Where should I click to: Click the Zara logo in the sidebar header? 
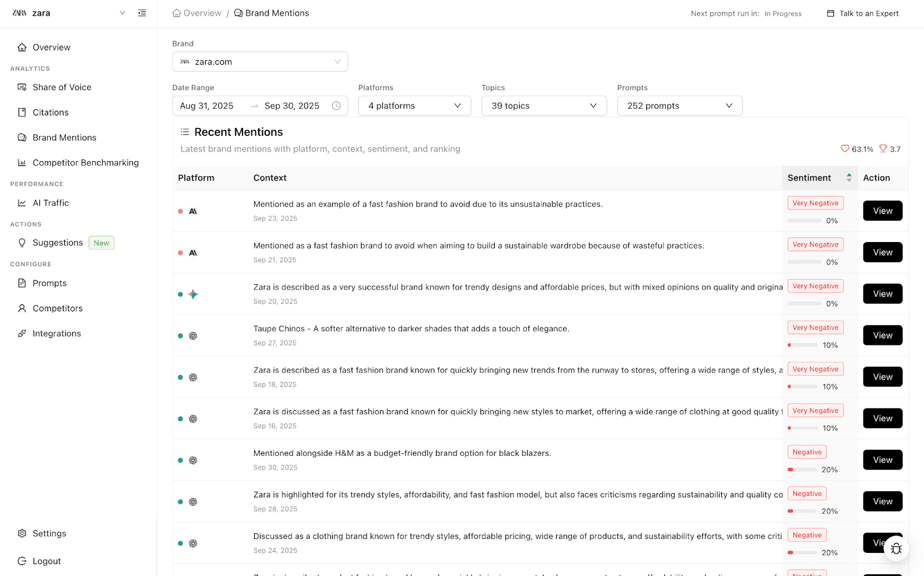20,13
